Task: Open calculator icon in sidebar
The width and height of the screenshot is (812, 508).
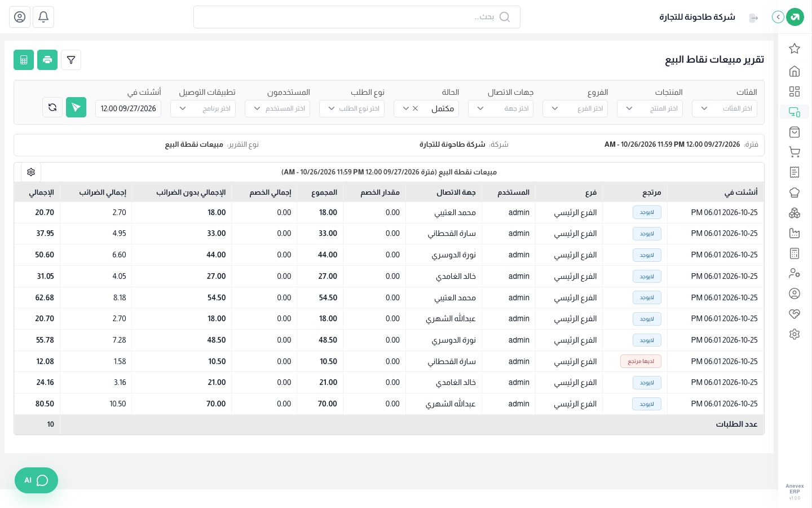Action: coord(795,253)
